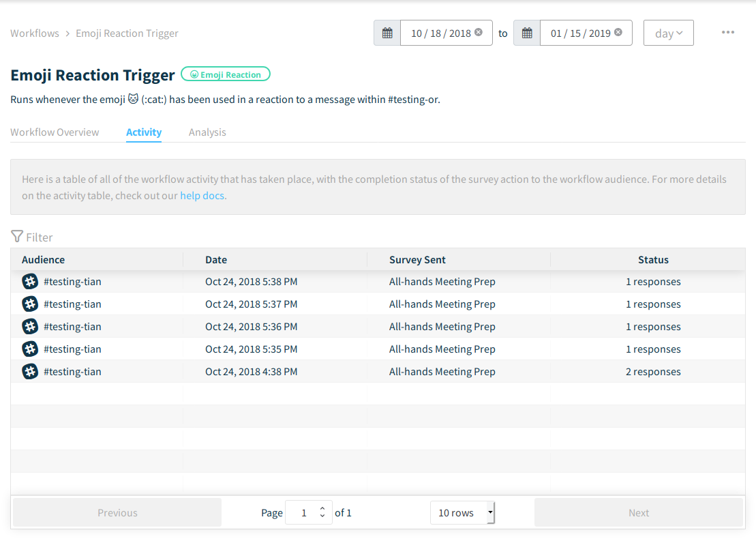Image resolution: width=756 pixels, height=558 pixels.
Task: Click the start date calendar icon
Action: [x=387, y=33]
